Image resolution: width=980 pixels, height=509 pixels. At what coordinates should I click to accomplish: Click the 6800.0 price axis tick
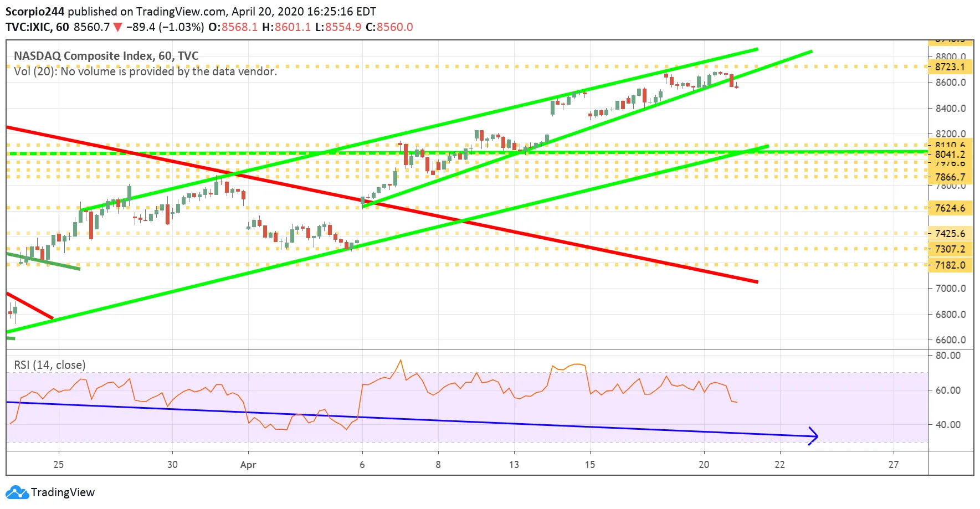951,315
